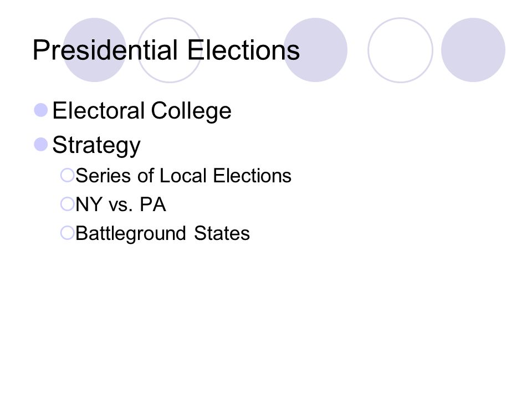The width and height of the screenshot is (532, 399).
Task: Click the word States in last sub-bullet
Action: coord(222,233)
